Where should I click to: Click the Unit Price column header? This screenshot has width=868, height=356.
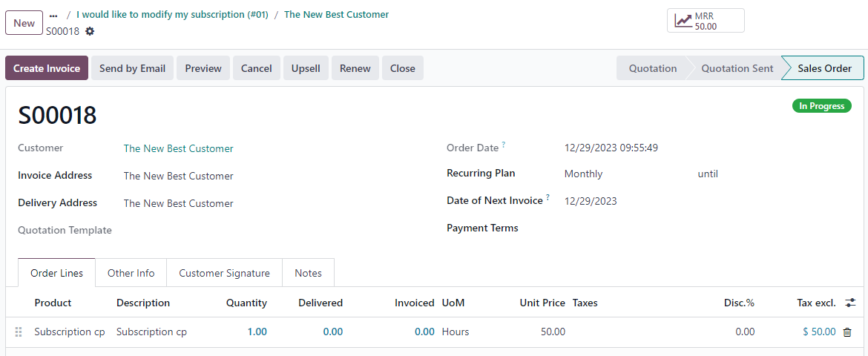tap(542, 303)
